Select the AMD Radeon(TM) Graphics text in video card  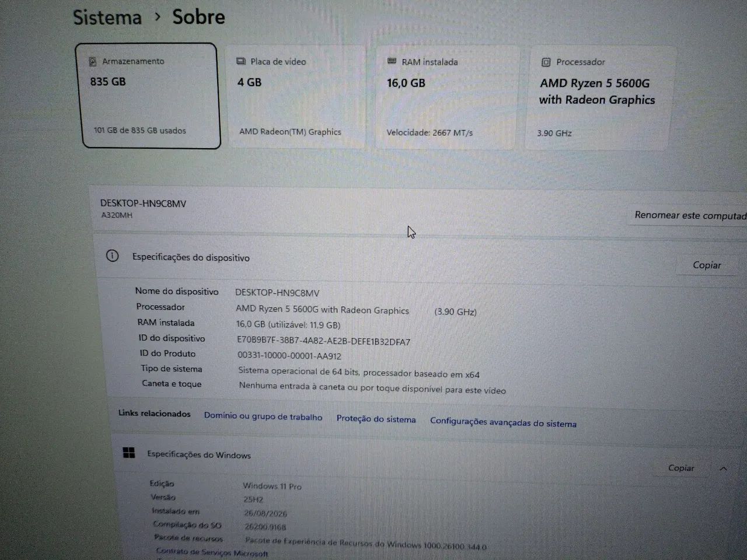pyautogui.click(x=290, y=132)
